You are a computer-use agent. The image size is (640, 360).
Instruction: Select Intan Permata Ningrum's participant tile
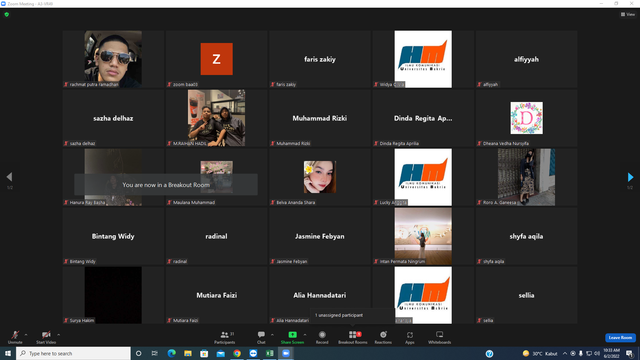(423, 236)
